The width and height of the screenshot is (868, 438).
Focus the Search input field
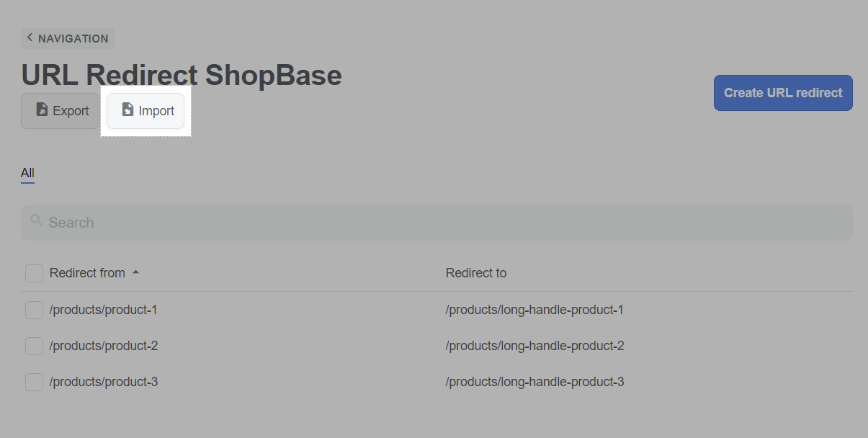click(x=437, y=223)
